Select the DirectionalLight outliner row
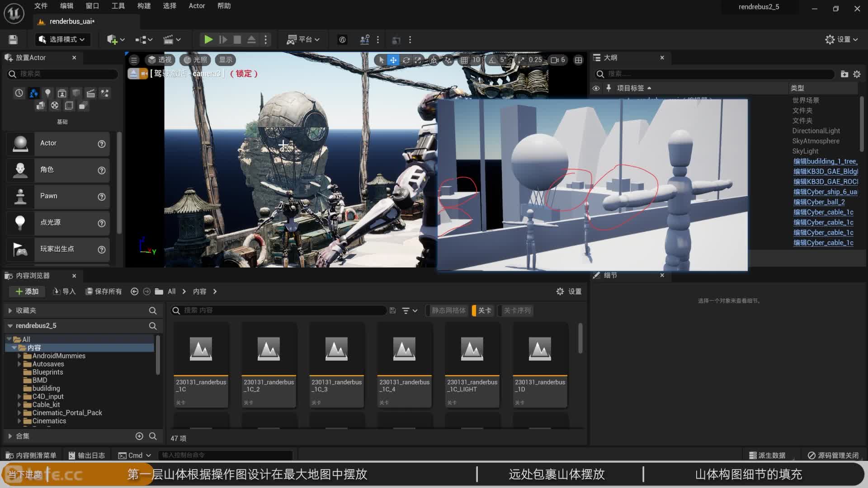This screenshot has height=488, width=868. click(x=816, y=131)
